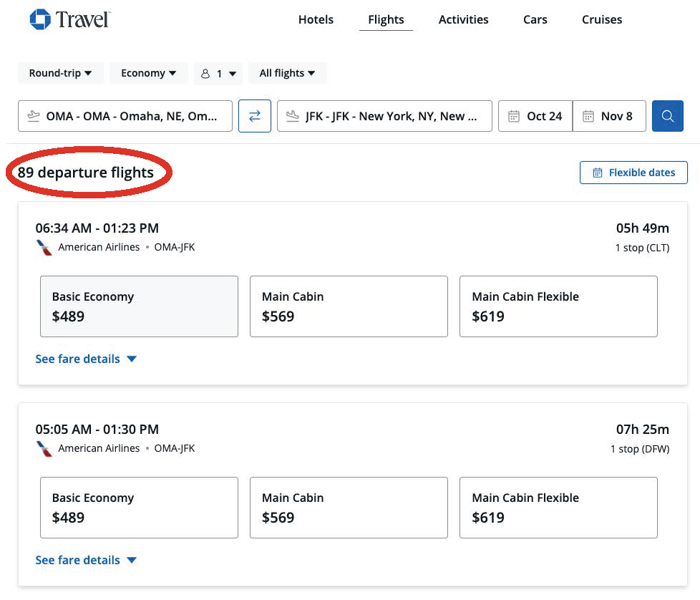Click the departing plane icon in origin field

[x=34, y=116]
